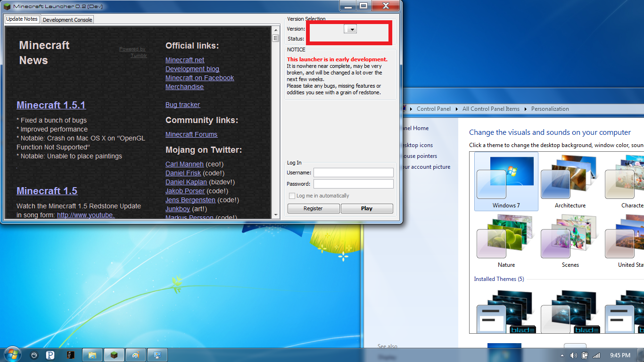Click the white P icon on taskbar
The width and height of the screenshot is (644, 362).
tap(51, 355)
